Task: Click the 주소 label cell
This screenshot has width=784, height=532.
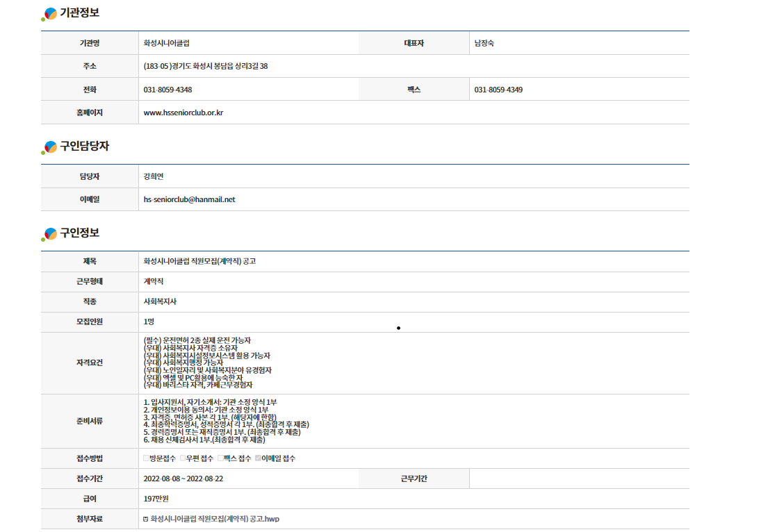Action: click(90, 66)
